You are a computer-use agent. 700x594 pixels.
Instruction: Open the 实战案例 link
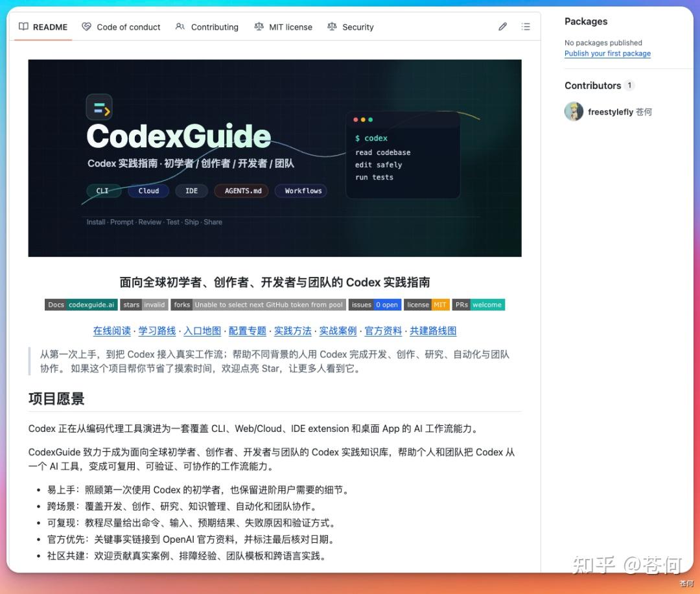(x=338, y=331)
